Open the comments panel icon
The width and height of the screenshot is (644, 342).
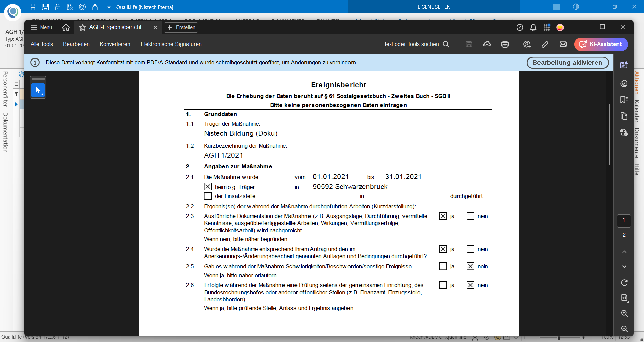pos(624,83)
